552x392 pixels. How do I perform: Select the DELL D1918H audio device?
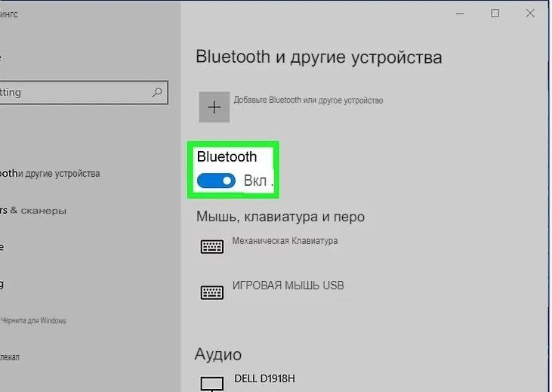(265, 378)
